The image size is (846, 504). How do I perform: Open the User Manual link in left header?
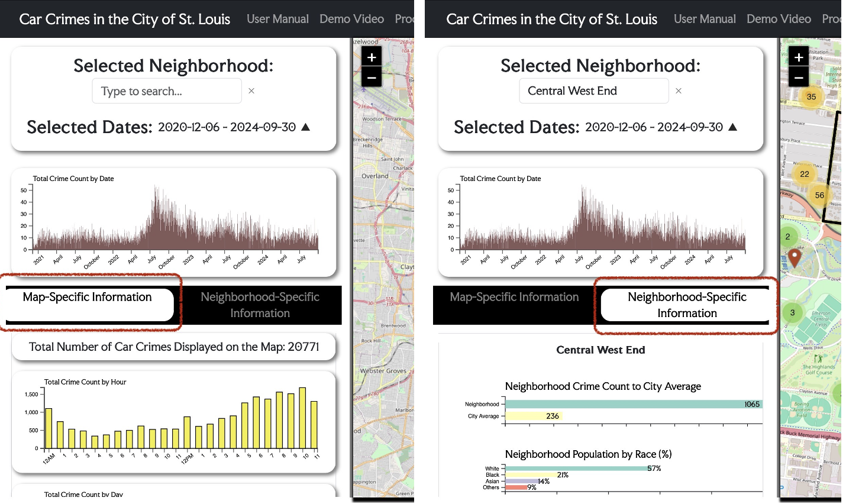277,19
